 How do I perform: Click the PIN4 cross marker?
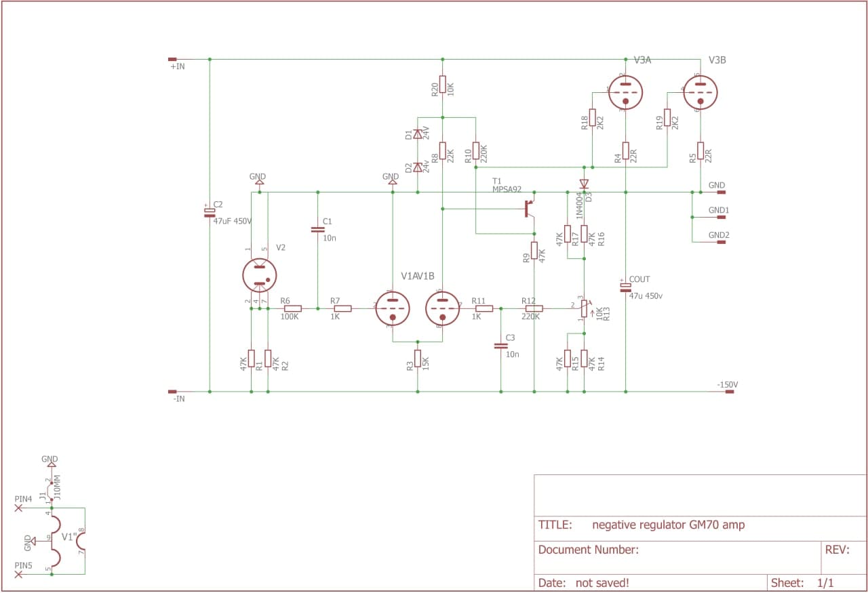[18, 507]
